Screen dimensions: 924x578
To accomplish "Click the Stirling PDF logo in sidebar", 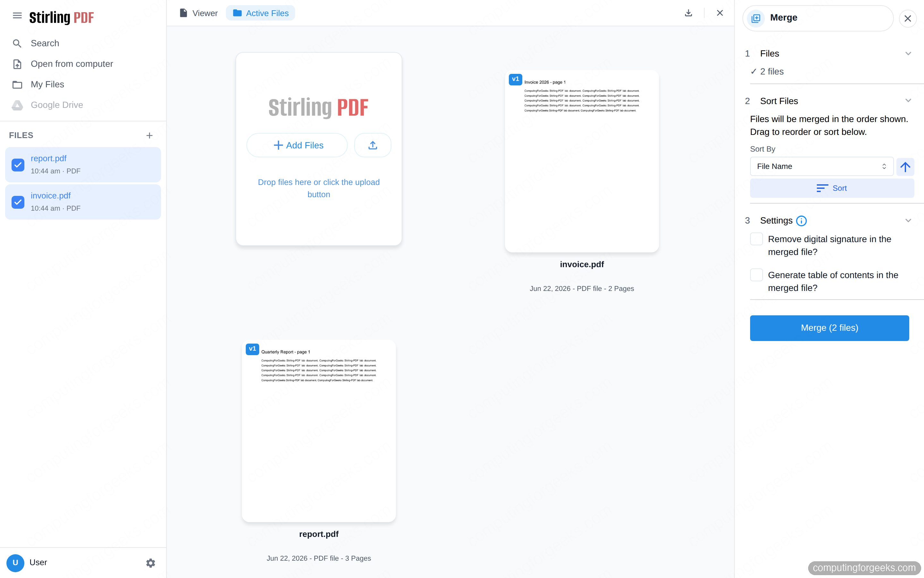I will pyautogui.click(x=61, y=17).
